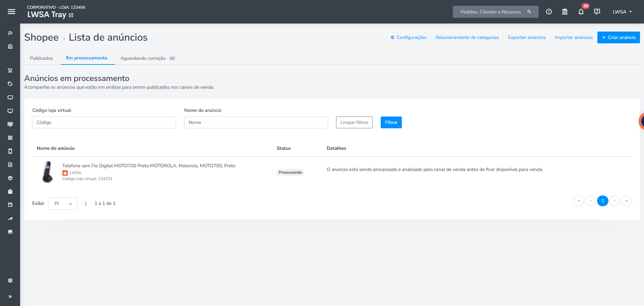Screen dimensions: 644x306
Task: Go to the next page of results
Action: 615,201
